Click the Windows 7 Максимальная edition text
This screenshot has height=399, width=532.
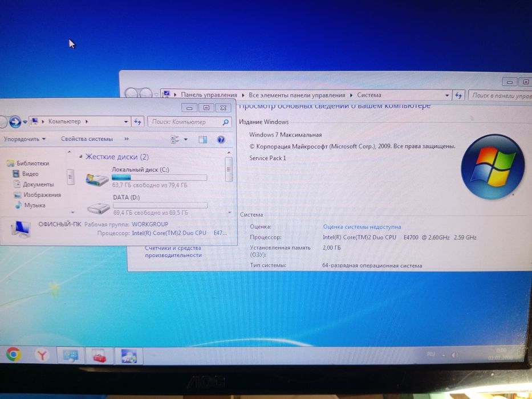[x=285, y=135]
